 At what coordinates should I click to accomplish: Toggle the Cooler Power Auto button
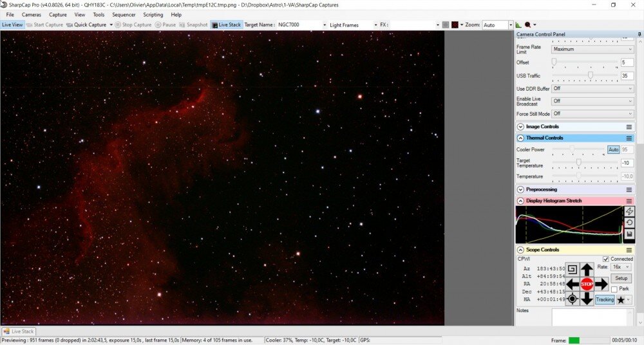(613, 150)
